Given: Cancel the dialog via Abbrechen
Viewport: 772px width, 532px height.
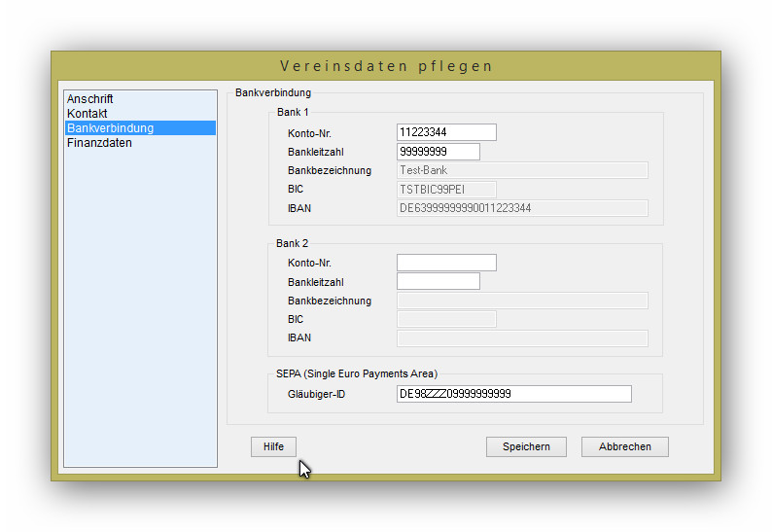Looking at the screenshot, I should [x=624, y=446].
